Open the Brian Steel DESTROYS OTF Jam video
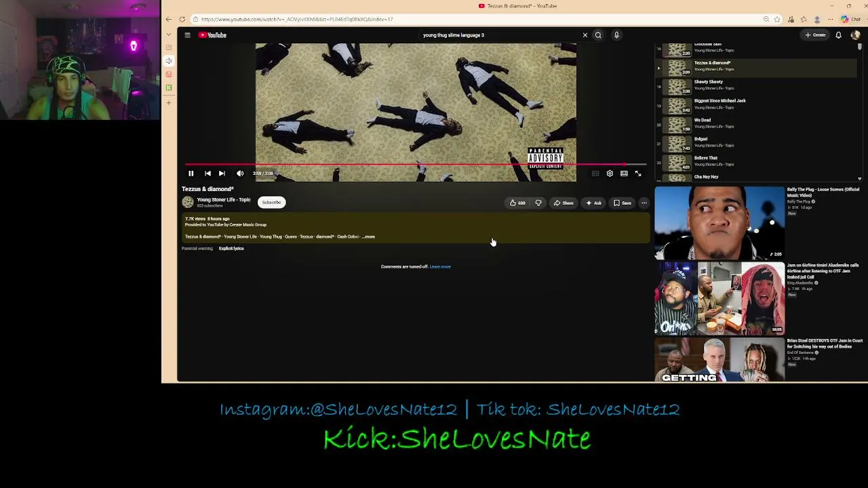Viewport: 868px width, 488px height. [x=825, y=344]
